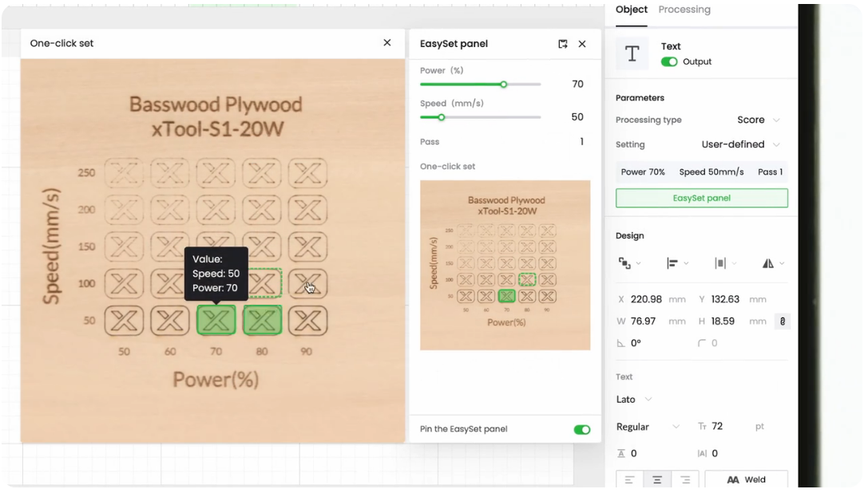Screen dimensions: 868x493
Task: Close the EasySet panel
Action: [x=582, y=44]
